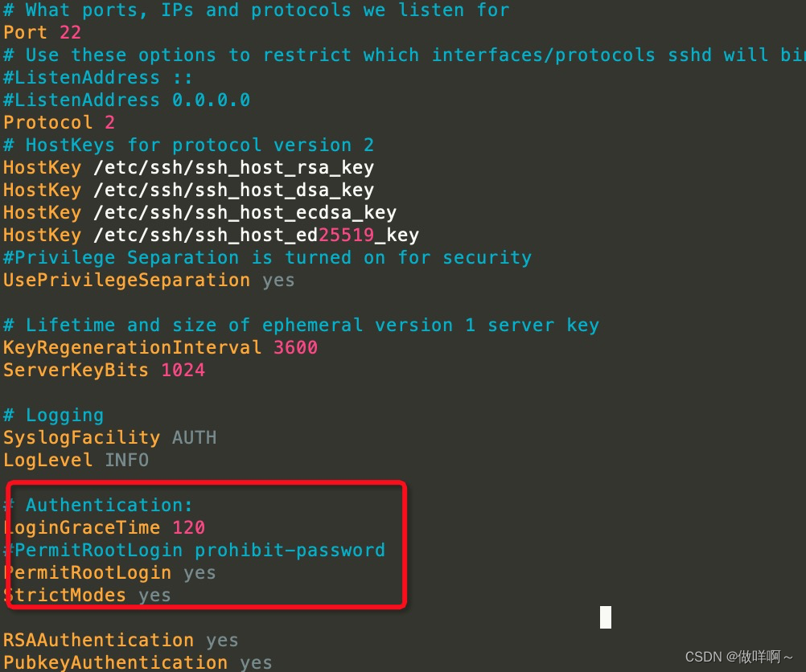Click the Port 22 configuration line
This screenshot has height=672, width=806.
coord(36,32)
